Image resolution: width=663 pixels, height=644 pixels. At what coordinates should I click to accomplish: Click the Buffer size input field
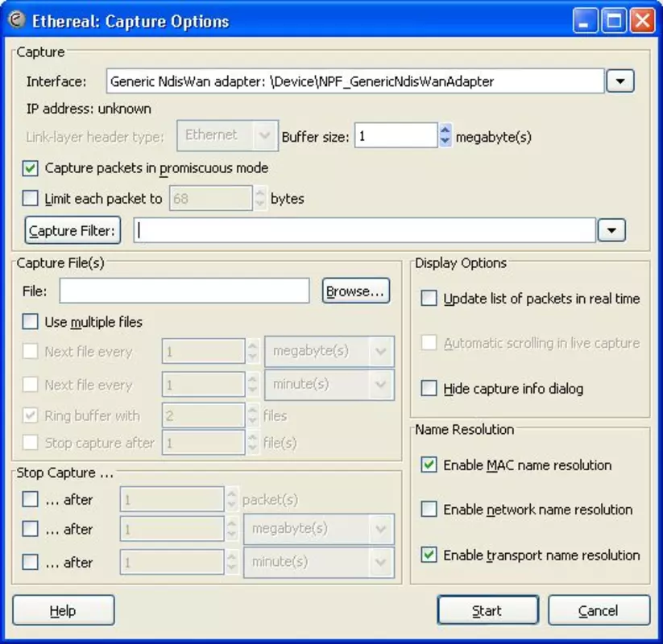coord(396,136)
